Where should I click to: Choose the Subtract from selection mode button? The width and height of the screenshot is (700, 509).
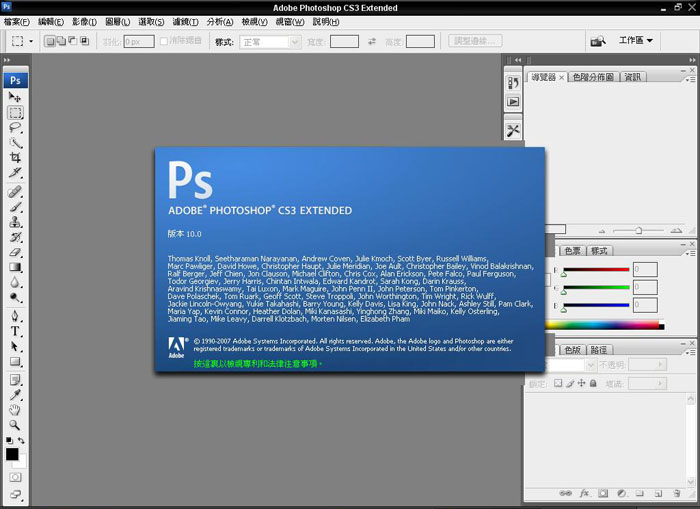coord(73,41)
